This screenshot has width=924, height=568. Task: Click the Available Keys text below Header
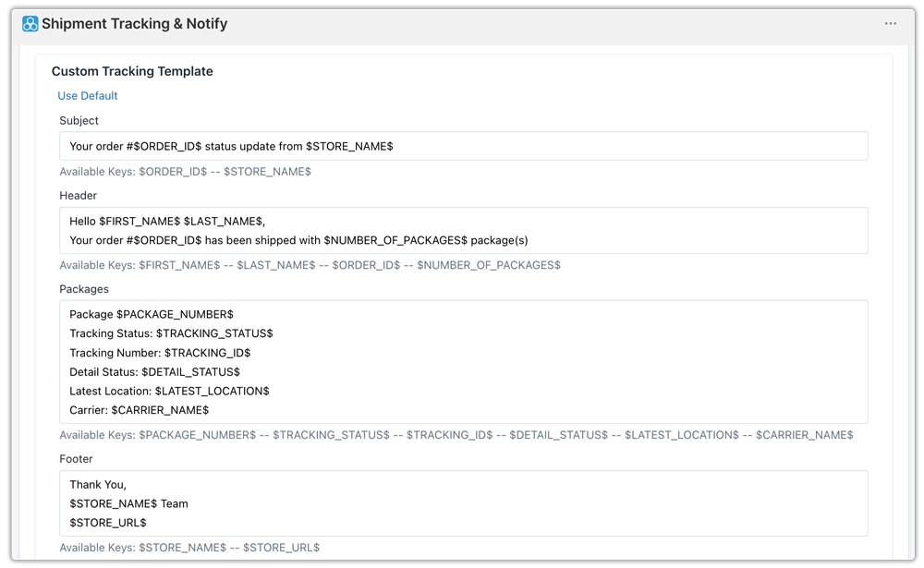pos(310,265)
